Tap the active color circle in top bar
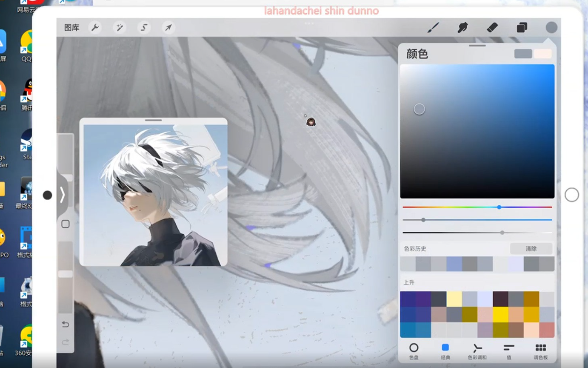The height and width of the screenshot is (368, 588). click(x=551, y=28)
